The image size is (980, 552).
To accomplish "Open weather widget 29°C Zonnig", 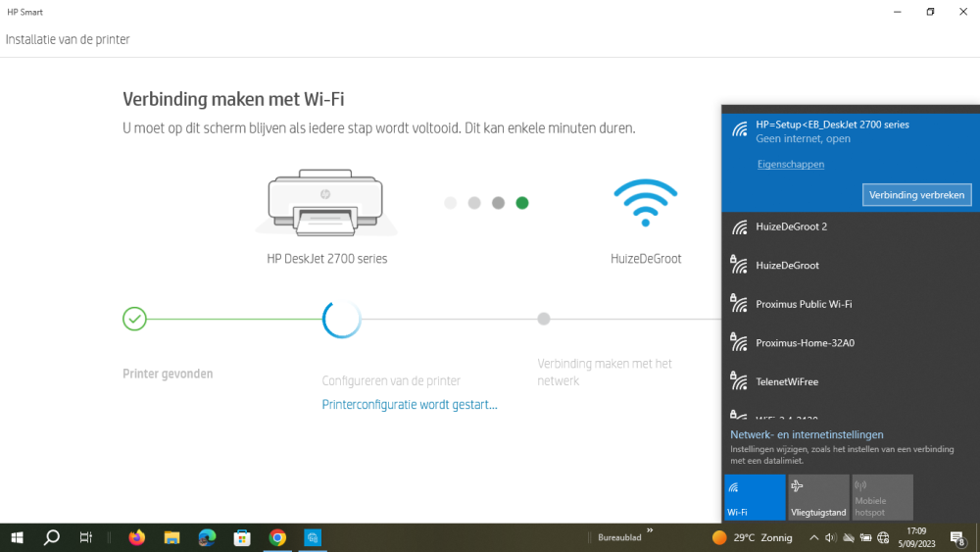I will click(x=753, y=537).
